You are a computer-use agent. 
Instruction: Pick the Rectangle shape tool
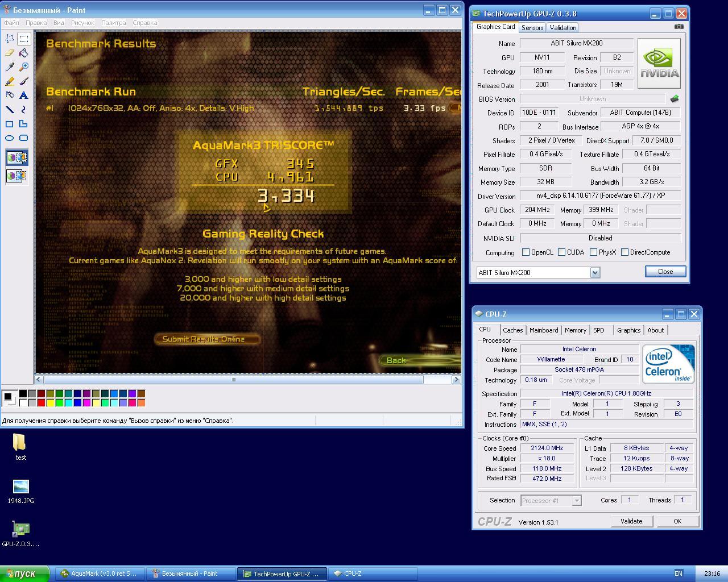pos(10,124)
